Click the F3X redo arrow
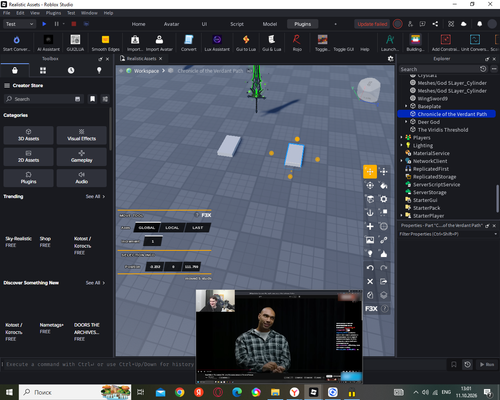500x400 pixels. tap(384, 268)
